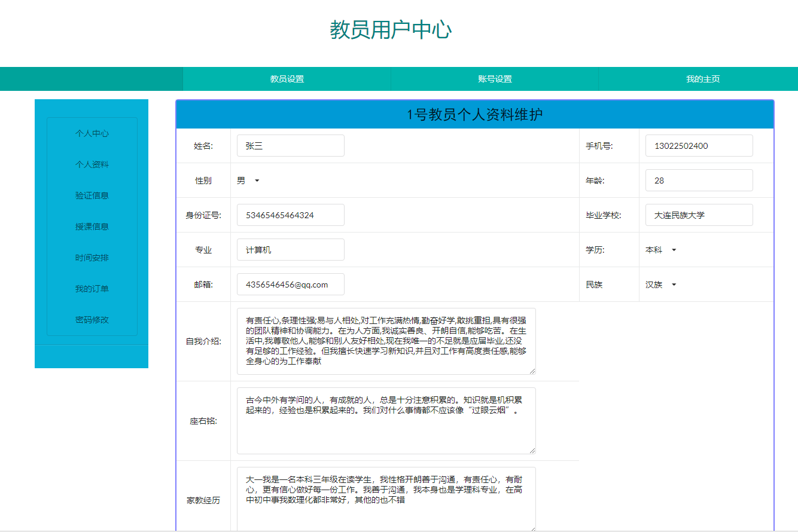View 我的订单 from the sidebar
Screen dimensions: 798x532
point(91,289)
